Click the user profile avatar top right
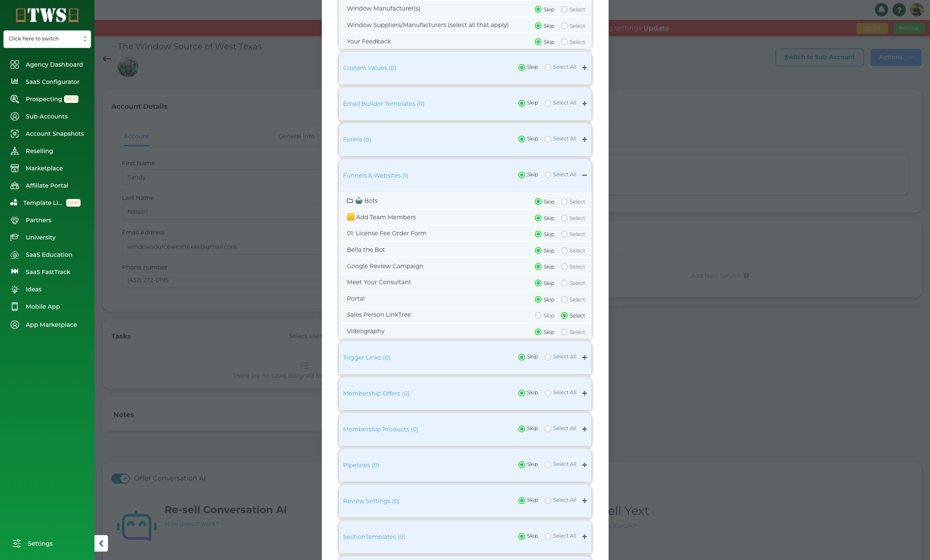The image size is (930, 560). [917, 9]
